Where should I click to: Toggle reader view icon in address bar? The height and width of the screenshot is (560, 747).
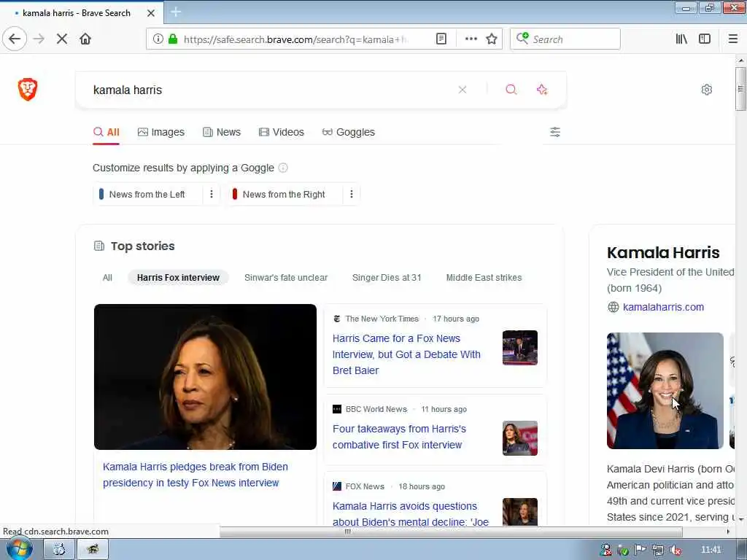[441, 39]
